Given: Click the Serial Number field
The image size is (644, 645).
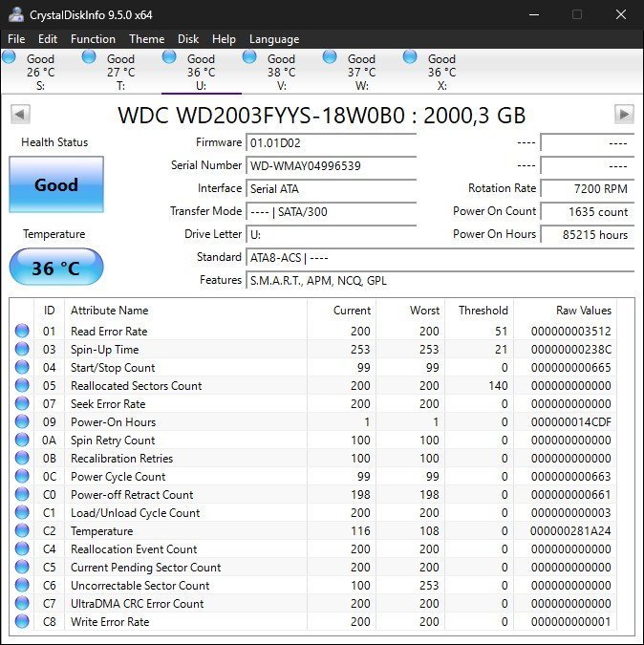Looking at the screenshot, I should 331,165.
